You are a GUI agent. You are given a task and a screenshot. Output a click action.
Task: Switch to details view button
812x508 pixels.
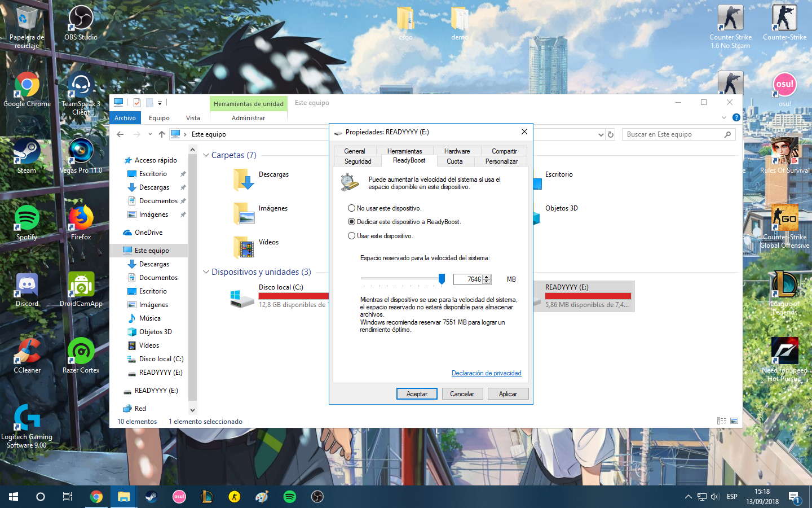click(722, 421)
